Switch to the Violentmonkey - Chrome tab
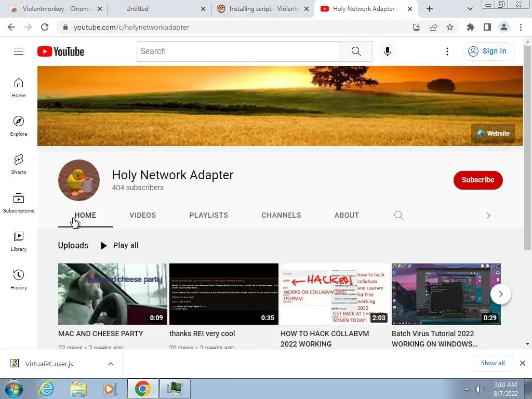This screenshot has height=399, width=532. click(56, 9)
